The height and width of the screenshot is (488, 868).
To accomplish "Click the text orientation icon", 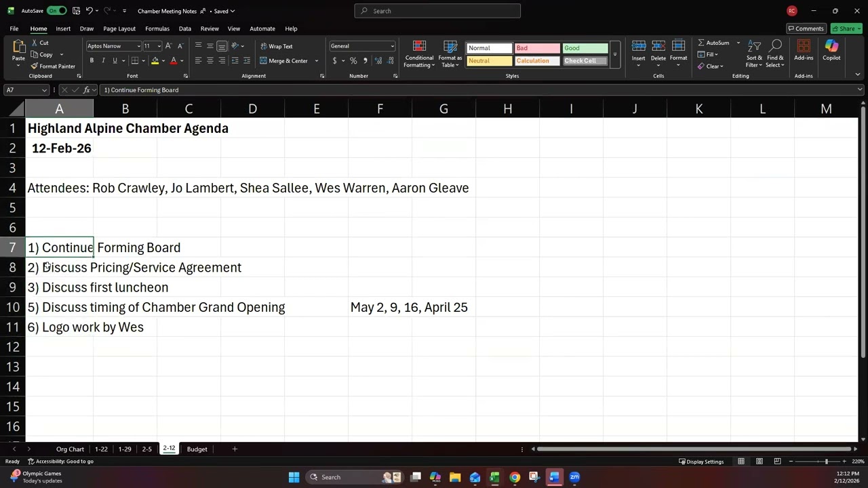I will pos(235,46).
